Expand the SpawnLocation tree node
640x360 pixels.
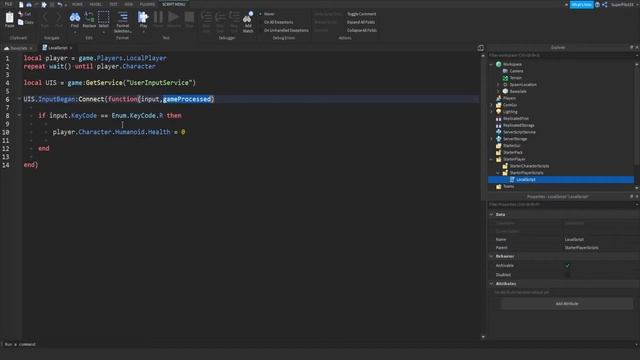[498, 84]
